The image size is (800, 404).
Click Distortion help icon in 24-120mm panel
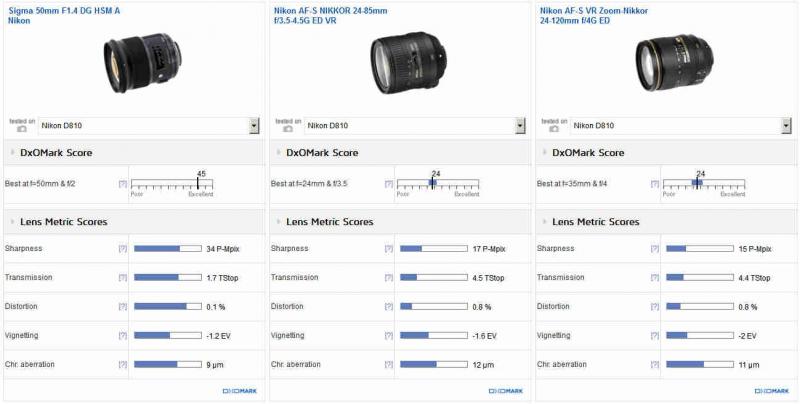click(x=655, y=307)
